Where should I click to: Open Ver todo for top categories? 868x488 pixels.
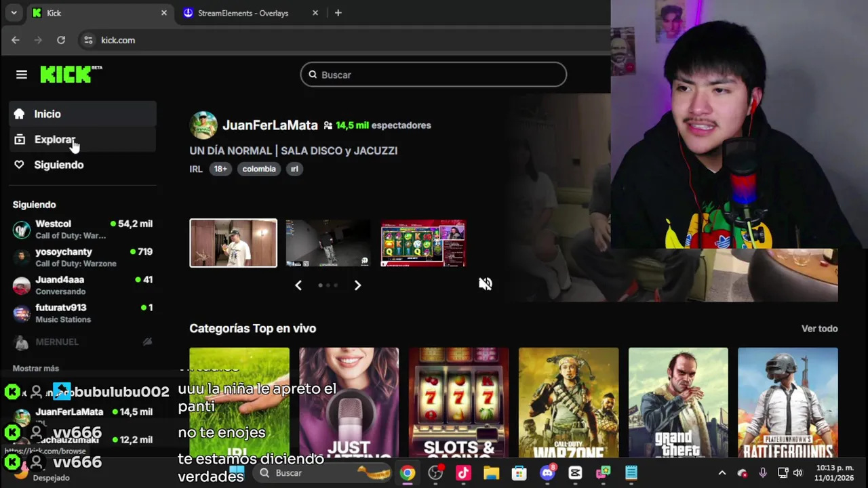[x=820, y=329]
